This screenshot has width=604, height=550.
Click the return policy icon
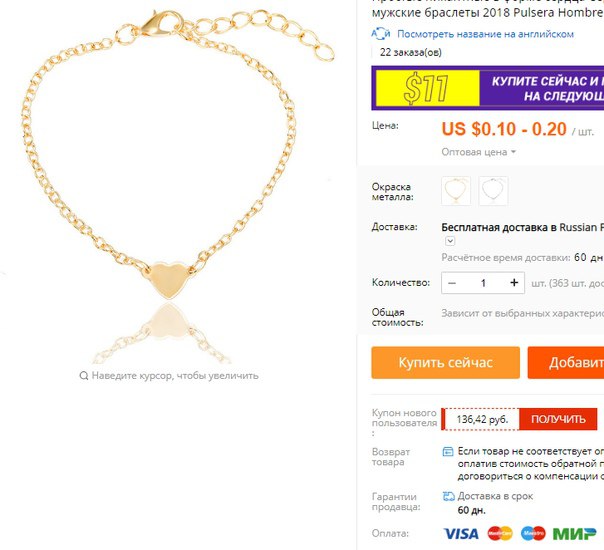coord(448,451)
